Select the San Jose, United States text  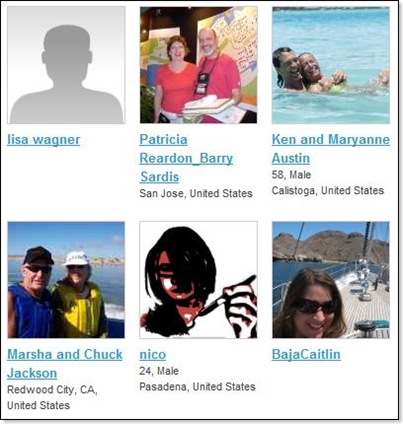point(196,193)
